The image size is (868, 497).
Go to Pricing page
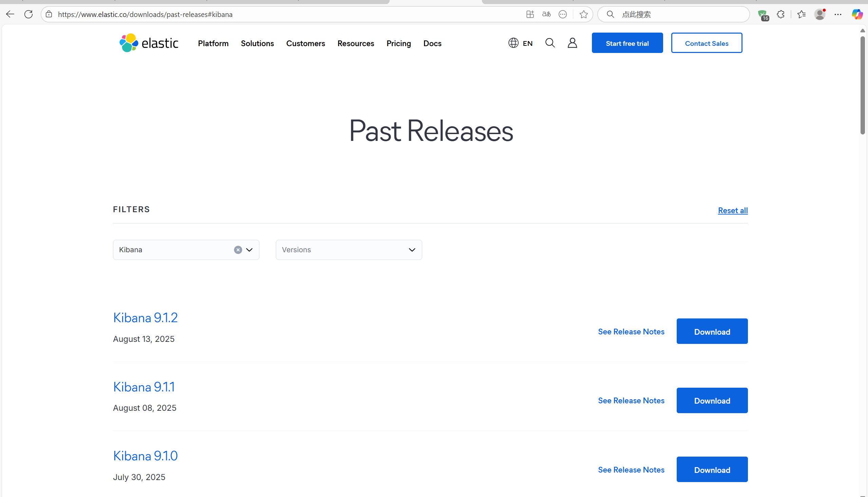(399, 43)
